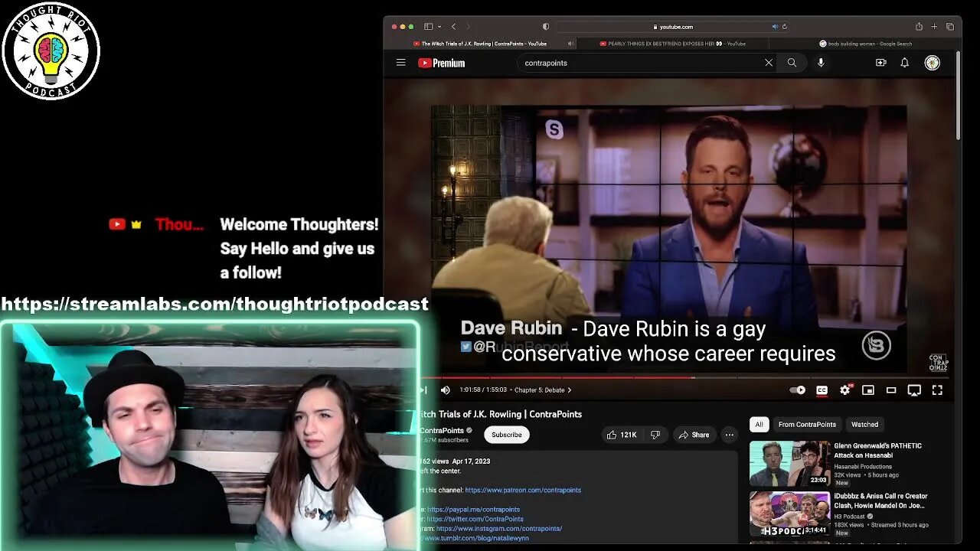Click the Skype logo in video
Viewport: 980px width, 551px height.
coord(554,129)
